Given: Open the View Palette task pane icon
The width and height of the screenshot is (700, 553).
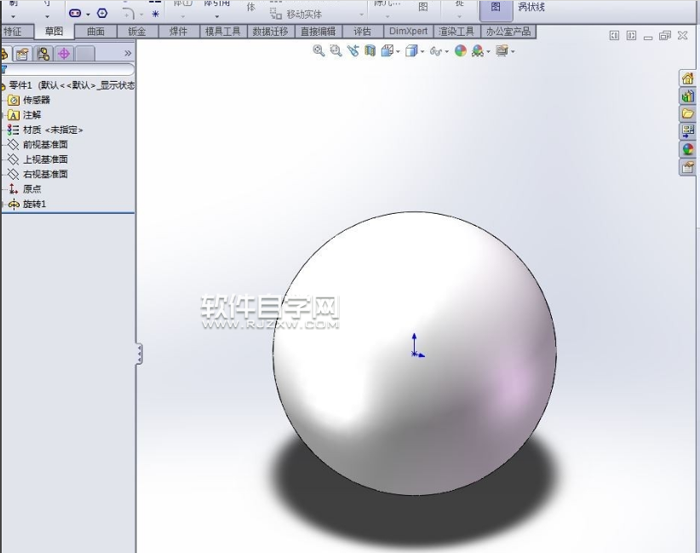Looking at the screenshot, I should pos(688,131).
